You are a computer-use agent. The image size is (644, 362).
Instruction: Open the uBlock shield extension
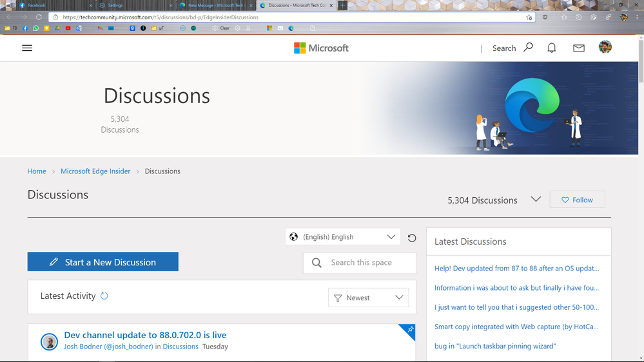545,17
